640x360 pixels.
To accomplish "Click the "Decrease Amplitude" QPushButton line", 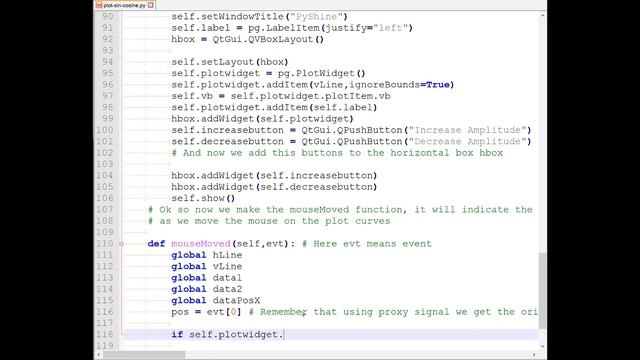I will tap(351, 142).
